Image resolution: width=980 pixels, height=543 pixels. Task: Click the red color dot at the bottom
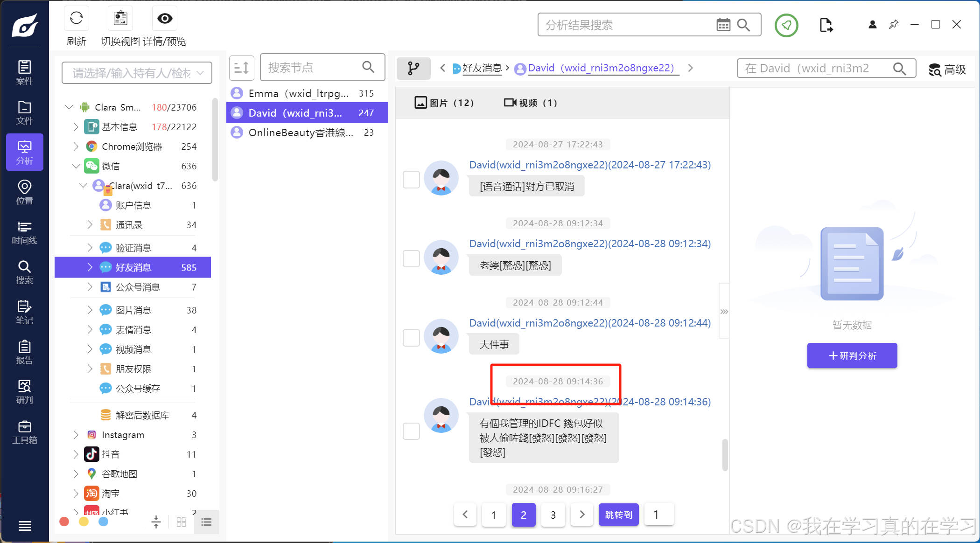coord(64,522)
